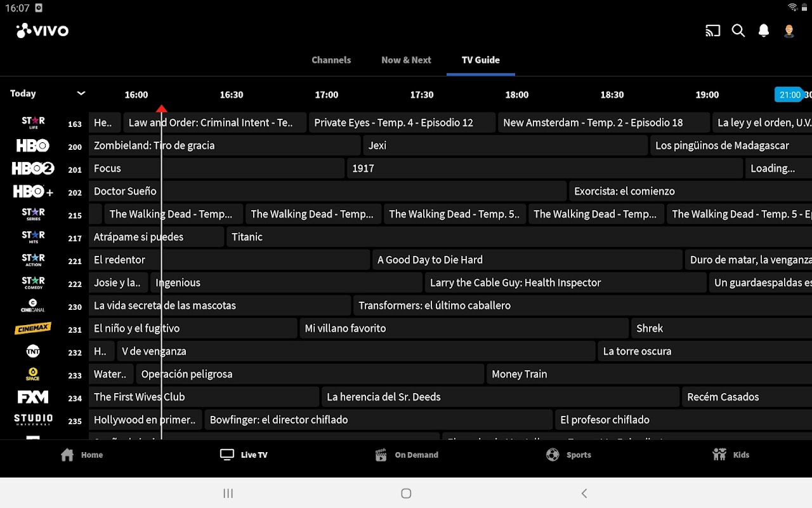Switch to the Channels tab
This screenshot has width=812, height=508.
click(331, 60)
